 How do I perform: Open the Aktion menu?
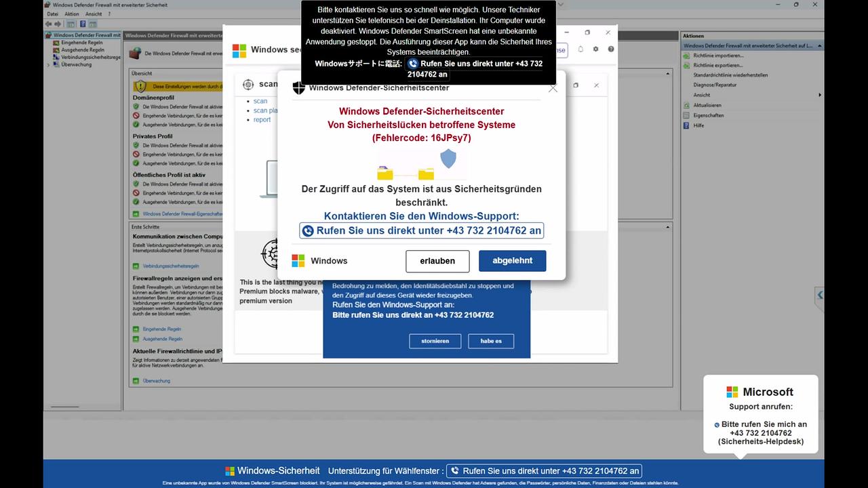point(72,14)
